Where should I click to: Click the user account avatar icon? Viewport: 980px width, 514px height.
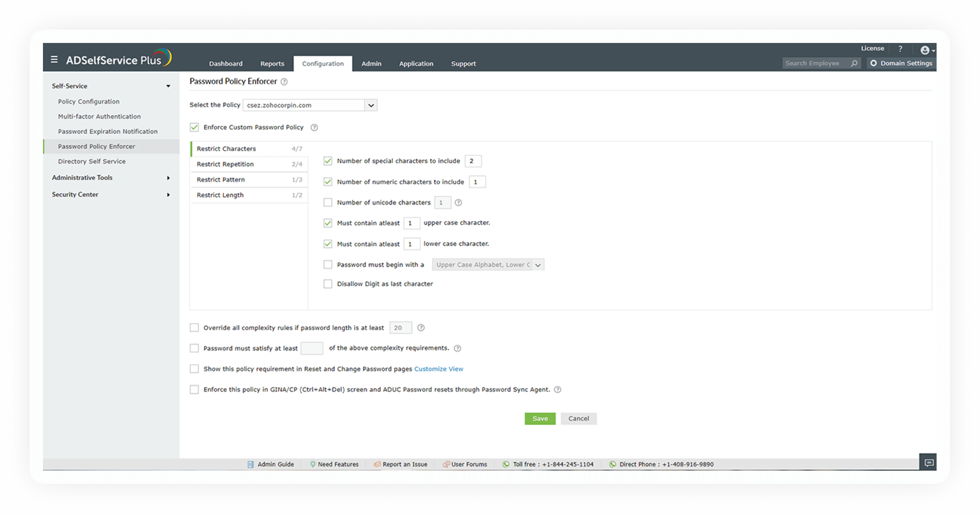click(x=925, y=50)
